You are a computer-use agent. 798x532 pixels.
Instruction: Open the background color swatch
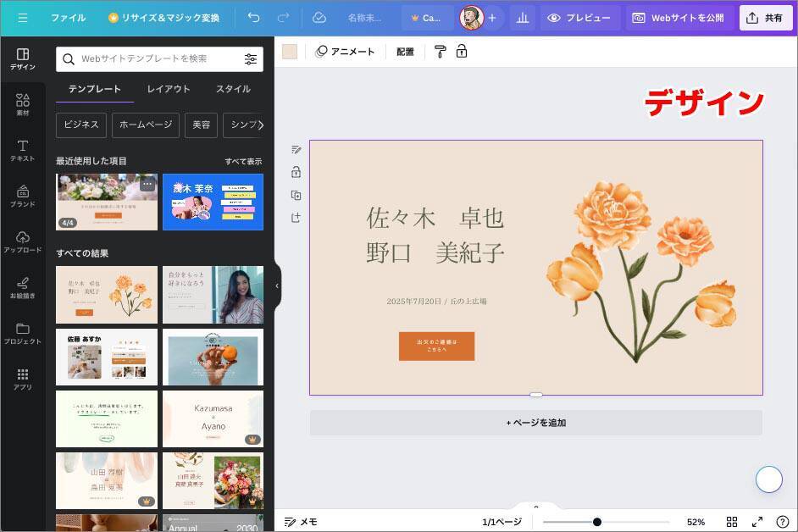pos(290,52)
